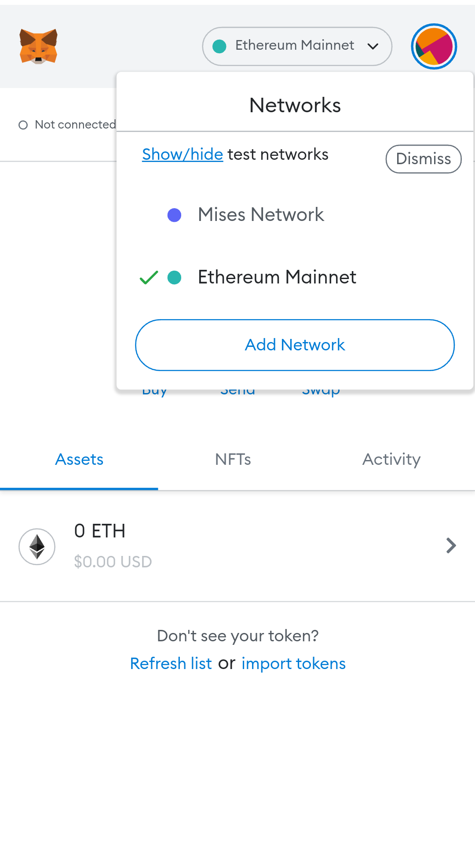
Task: Select Mises Network from the list
Action: (x=261, y=215)
